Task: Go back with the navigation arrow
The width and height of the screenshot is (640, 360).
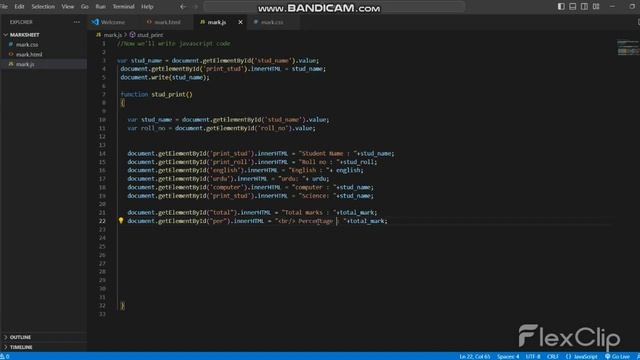Action: [183, 7]
